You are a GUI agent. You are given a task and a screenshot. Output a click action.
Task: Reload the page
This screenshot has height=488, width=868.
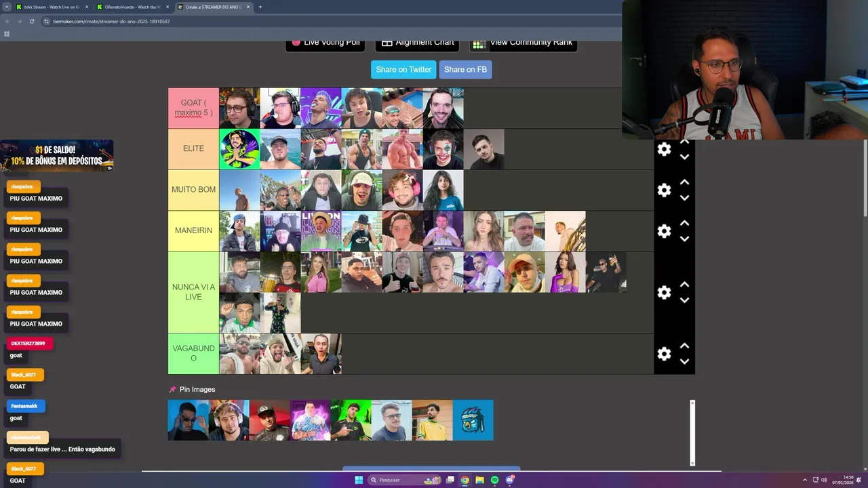[32, 21]
